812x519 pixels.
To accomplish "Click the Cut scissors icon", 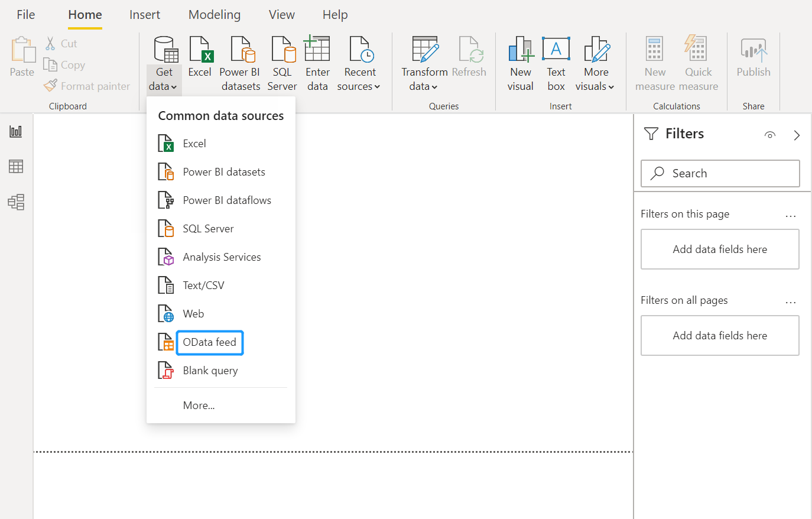I will 51,43.
